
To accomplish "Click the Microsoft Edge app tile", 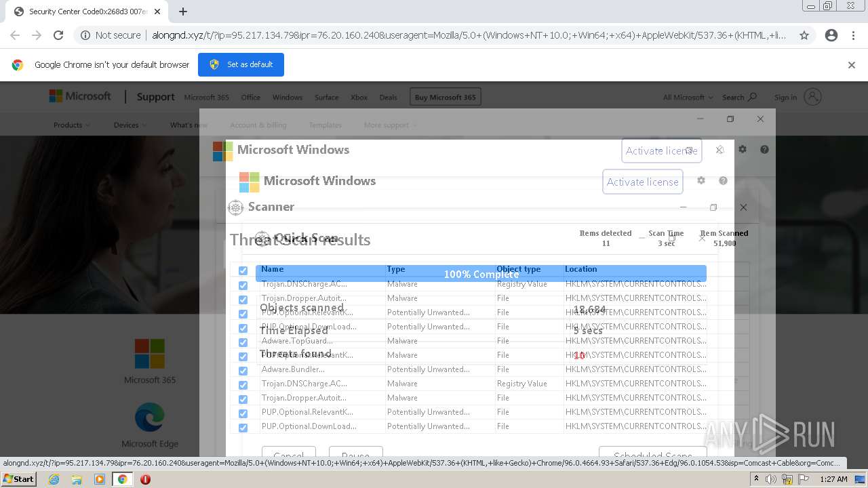I will (150, 425).
